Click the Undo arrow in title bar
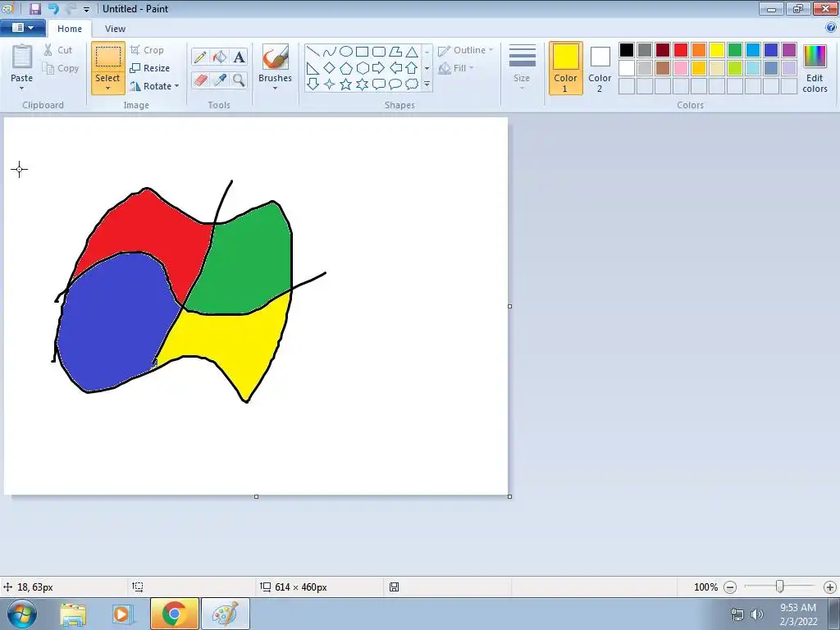Image resolution: width=840 pixels, height=630 pixels. pos(53,8)
